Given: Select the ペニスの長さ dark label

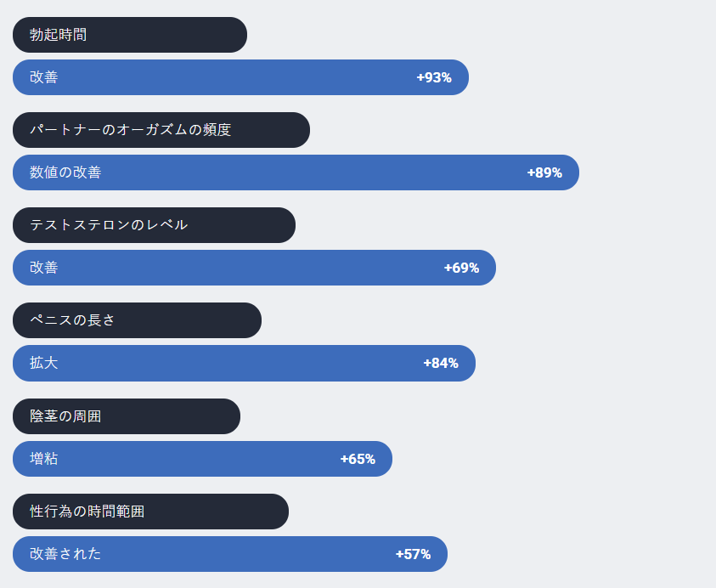Looking at the screenshot, I should [x=137, y=320].
